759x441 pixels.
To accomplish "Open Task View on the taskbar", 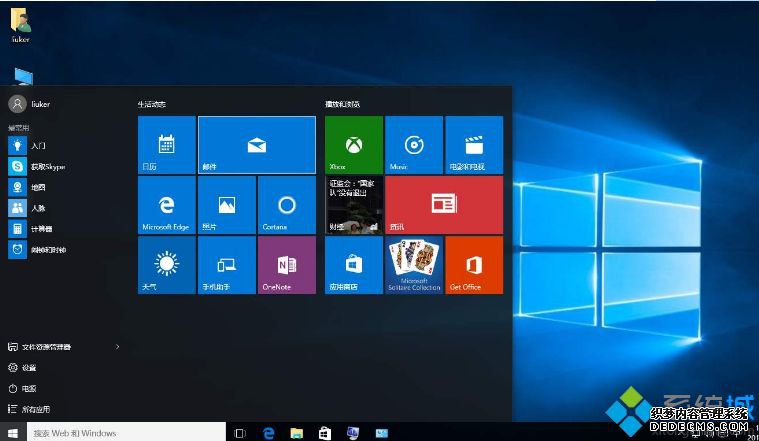I will [x=240, y=433].
